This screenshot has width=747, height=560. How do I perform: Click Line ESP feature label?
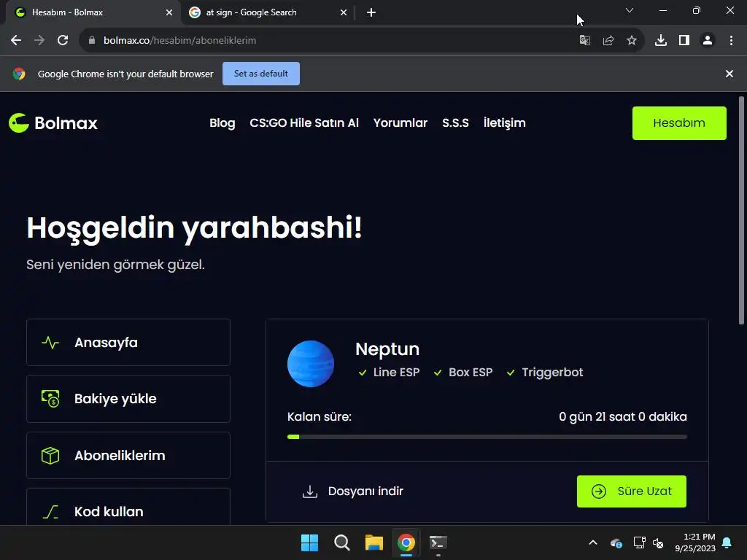click(396, 373)
